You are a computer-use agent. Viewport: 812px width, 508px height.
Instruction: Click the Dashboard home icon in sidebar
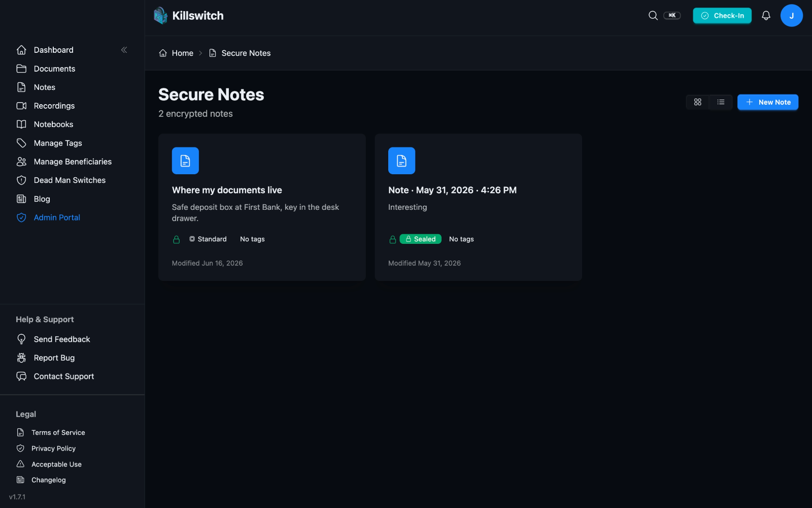coord(21,50)
